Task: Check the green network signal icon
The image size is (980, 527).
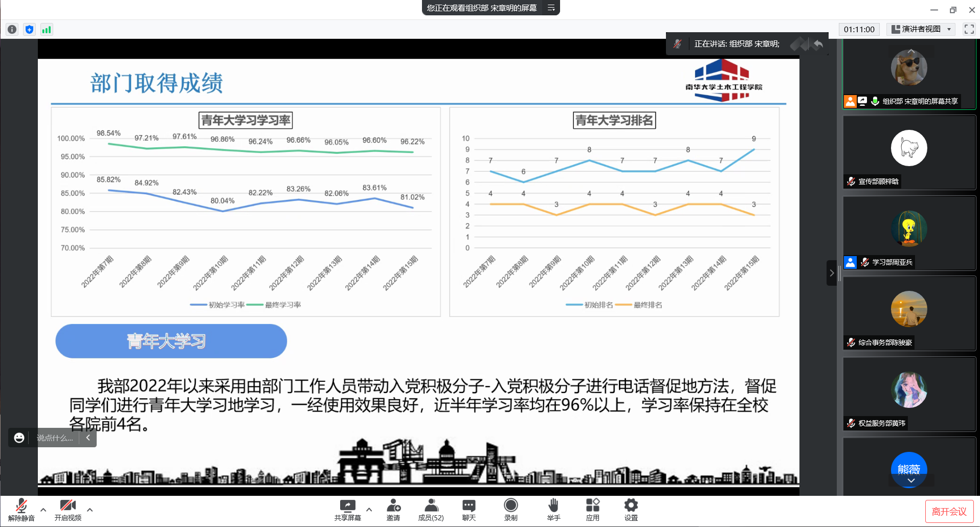Action: 47,30
